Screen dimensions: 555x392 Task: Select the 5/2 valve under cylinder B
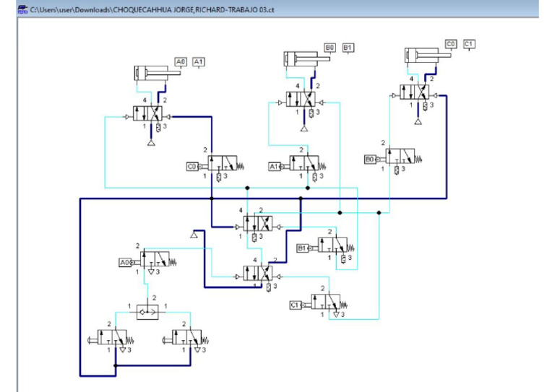301,100
